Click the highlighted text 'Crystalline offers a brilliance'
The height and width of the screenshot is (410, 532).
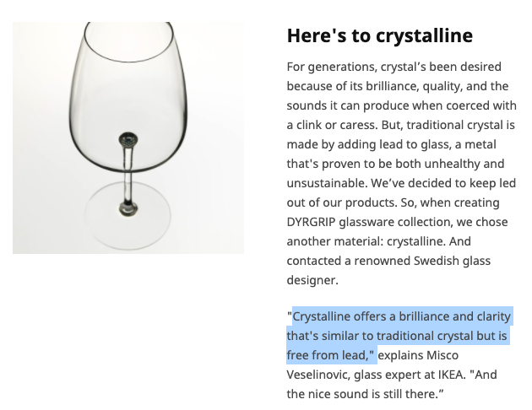pyautogui.click(x=366, y=316)
